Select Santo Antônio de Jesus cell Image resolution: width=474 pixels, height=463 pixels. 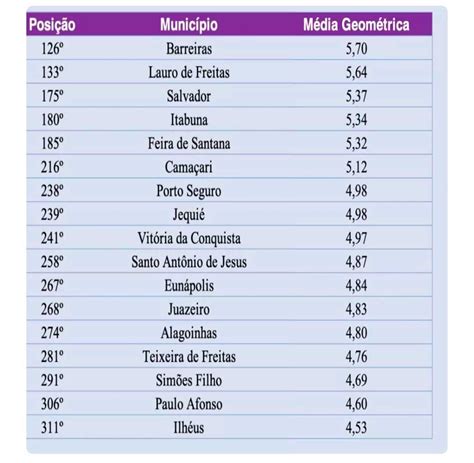pos(189,262)
